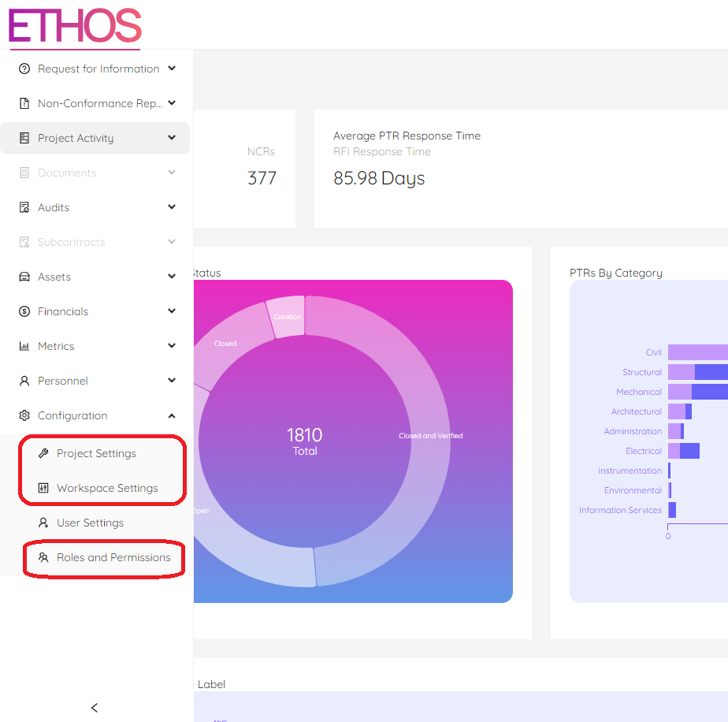The width and height of the screenshot is (728, 722).
Task: Click the Metrics bar chart icon
Action: 24,347
